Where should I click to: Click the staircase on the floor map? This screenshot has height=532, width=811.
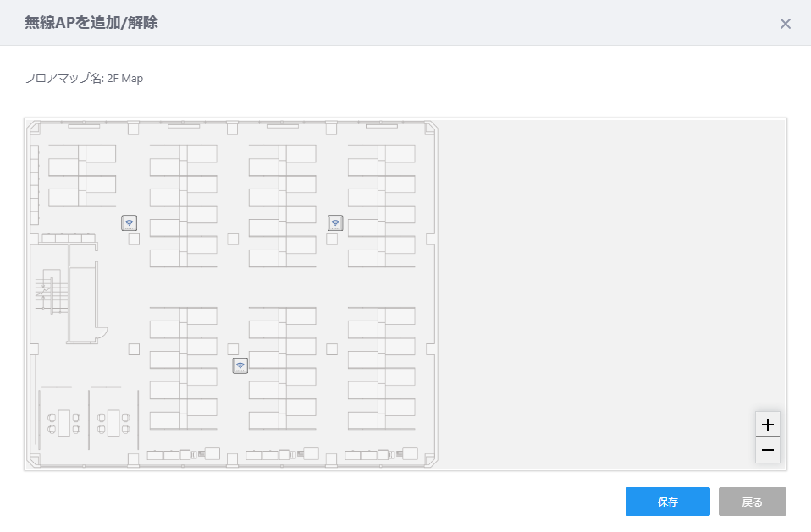click(x=51, y=293)
